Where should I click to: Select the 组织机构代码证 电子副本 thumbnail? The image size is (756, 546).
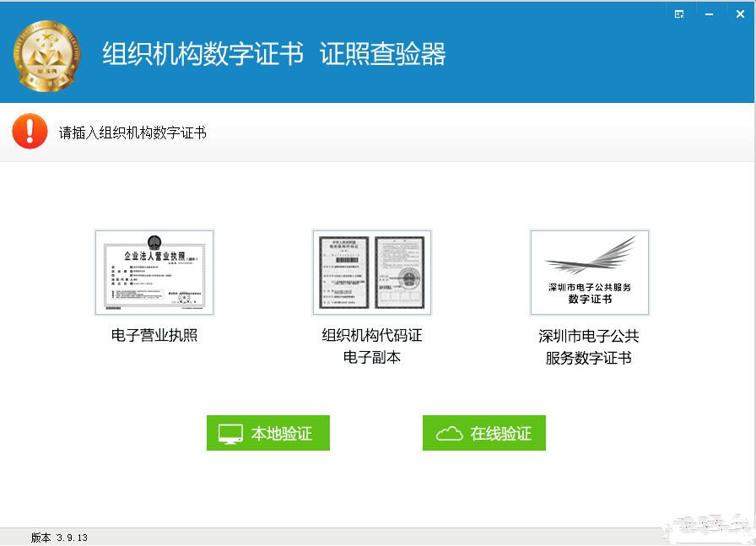[x=371, y=272]
